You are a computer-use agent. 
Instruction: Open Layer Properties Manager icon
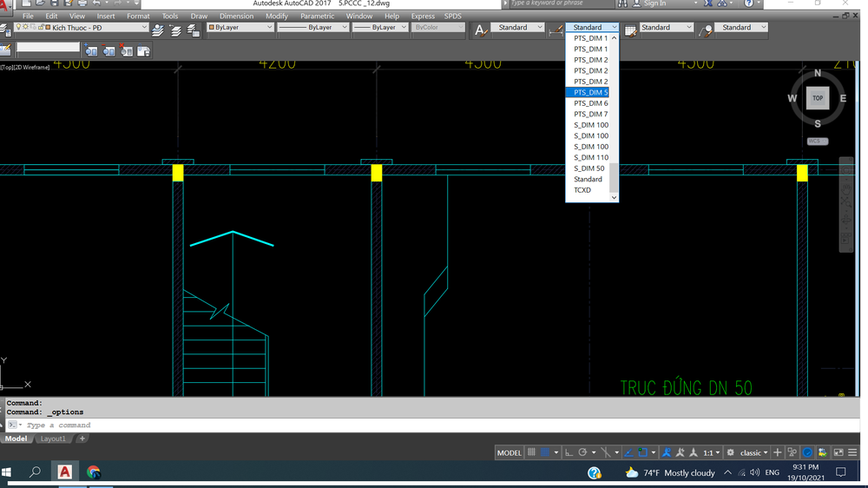7,29
